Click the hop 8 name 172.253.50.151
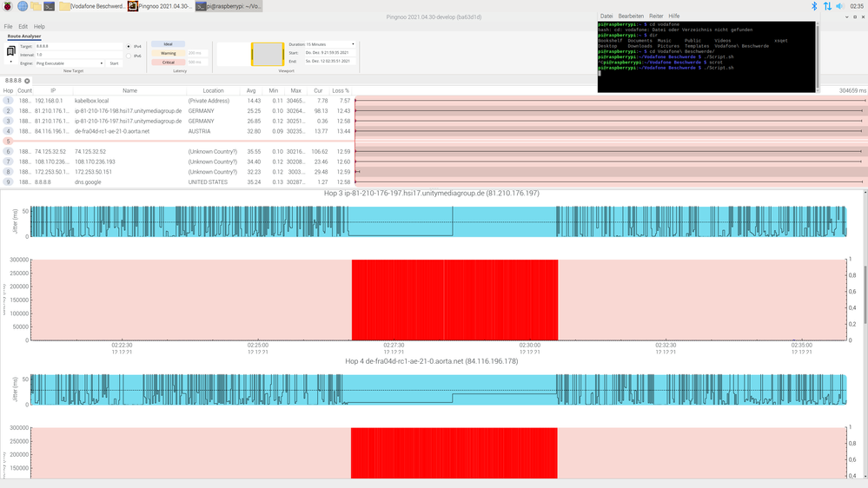 93,172
